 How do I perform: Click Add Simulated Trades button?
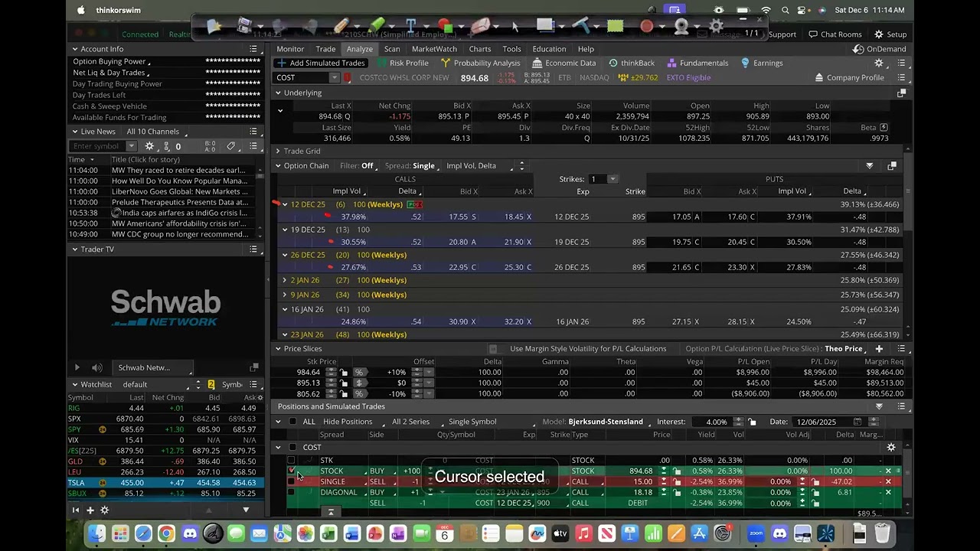point(321,63)
